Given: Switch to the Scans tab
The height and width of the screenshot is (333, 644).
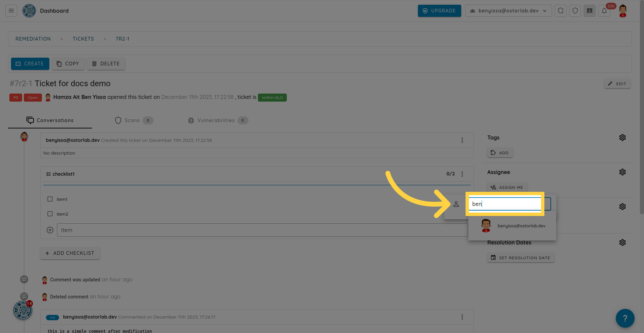Looking at the screenshot, I should point(133,120).
